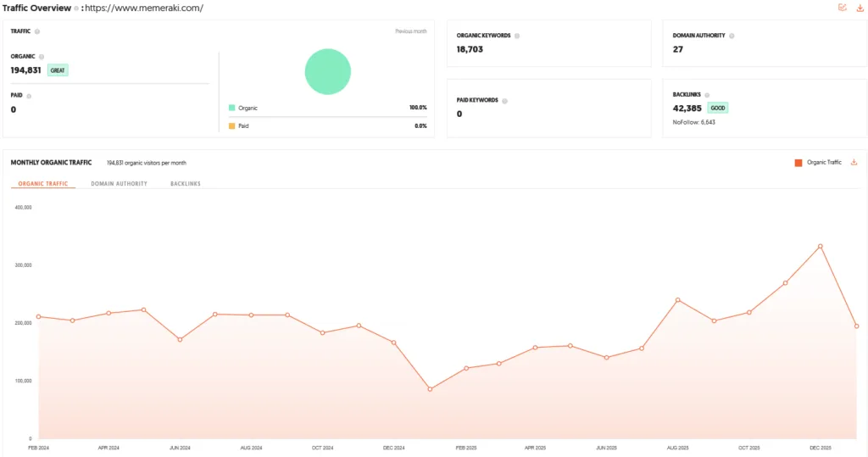
Task: Click the GOOD badge next to backlinks count
Action: tap(718, 108)
